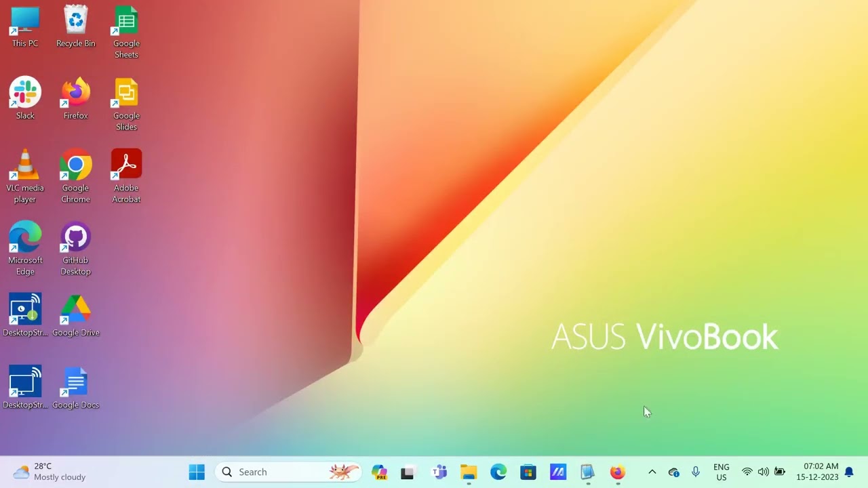Viewport: 868px width, 488px height.
Task: Select the Slack desktop shortcut
Action: point(25,99)
